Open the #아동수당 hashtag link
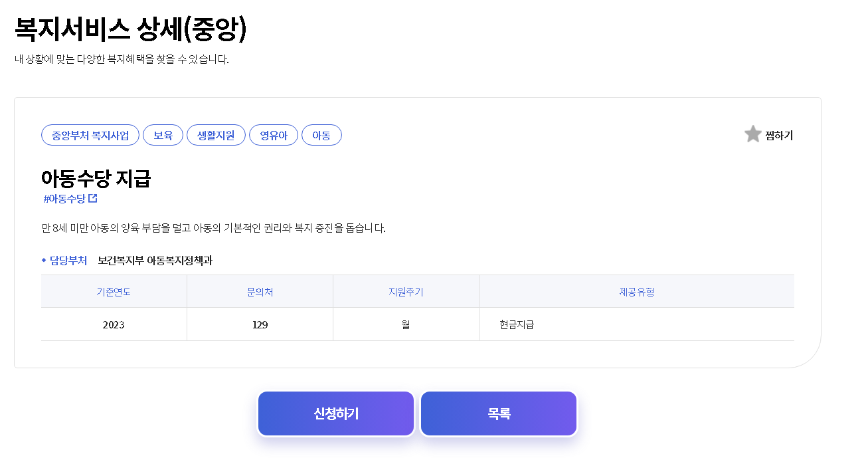This screenshot has width=868, height=462. (66, 197)
